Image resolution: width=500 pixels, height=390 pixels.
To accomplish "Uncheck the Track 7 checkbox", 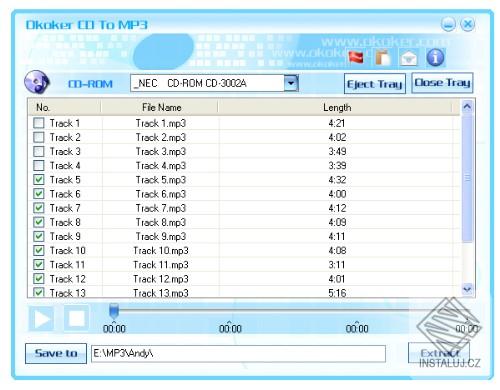I will (x=39, y=208).
